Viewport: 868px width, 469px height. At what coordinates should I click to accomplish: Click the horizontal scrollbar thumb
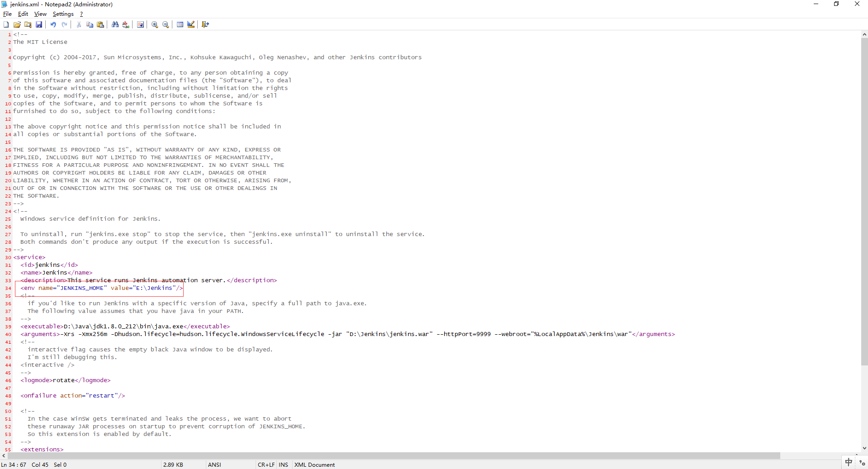[394, 455]
